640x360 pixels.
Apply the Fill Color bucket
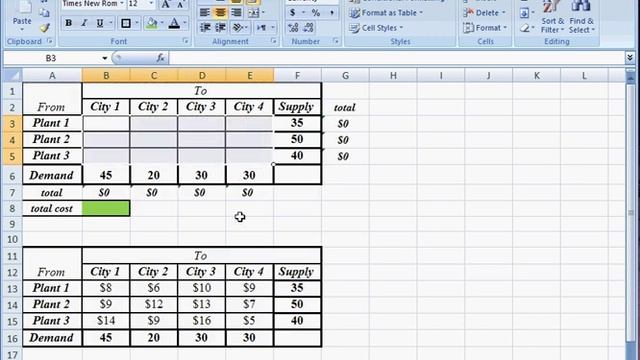[152, 23]
